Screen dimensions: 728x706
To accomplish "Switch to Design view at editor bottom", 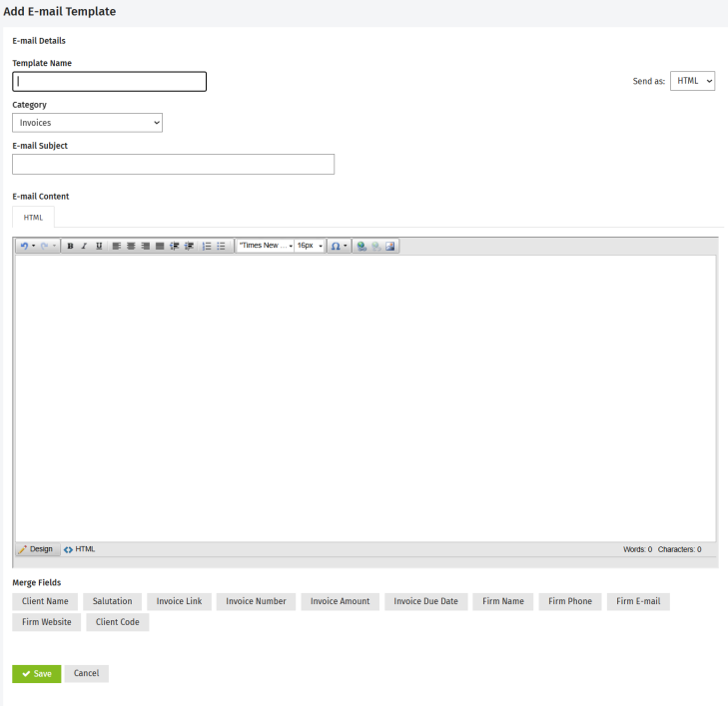I will coord(37,549).
